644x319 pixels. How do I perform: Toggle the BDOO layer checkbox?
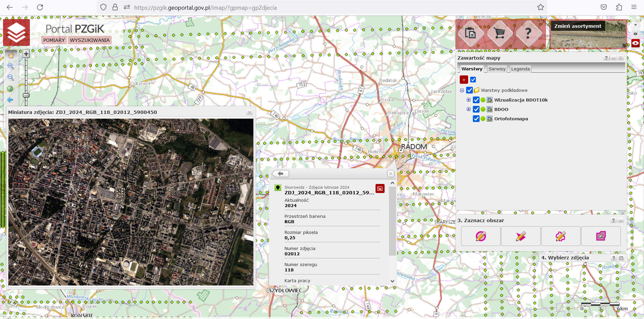pos(476,109)
